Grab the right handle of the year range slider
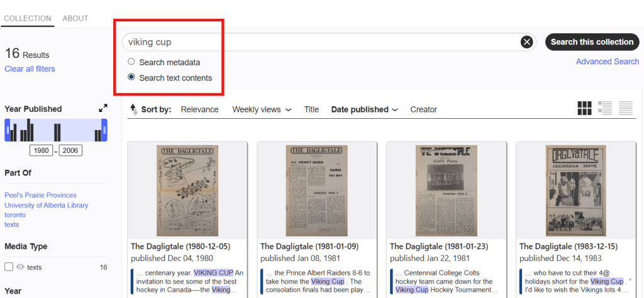 (x=104, y=130)
